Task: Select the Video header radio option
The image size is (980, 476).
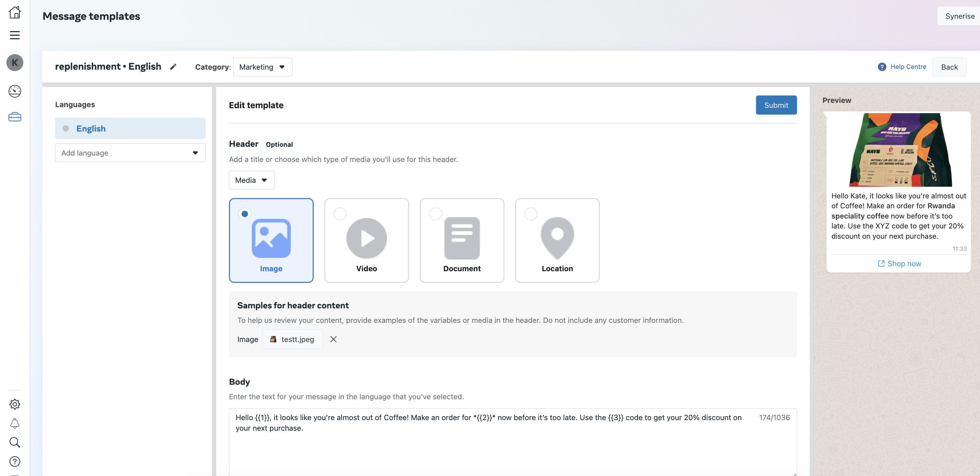Action: 340,214
